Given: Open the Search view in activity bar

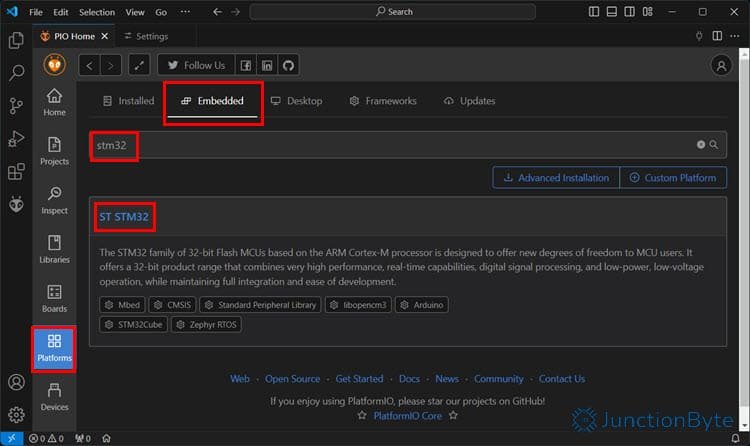Looking at the screenshot, I should click(x=16, y=73).
